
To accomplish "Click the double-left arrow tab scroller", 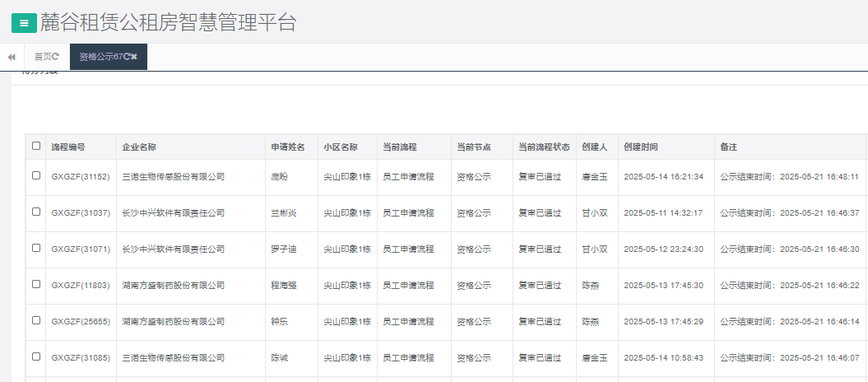I will tap(12, 57).
